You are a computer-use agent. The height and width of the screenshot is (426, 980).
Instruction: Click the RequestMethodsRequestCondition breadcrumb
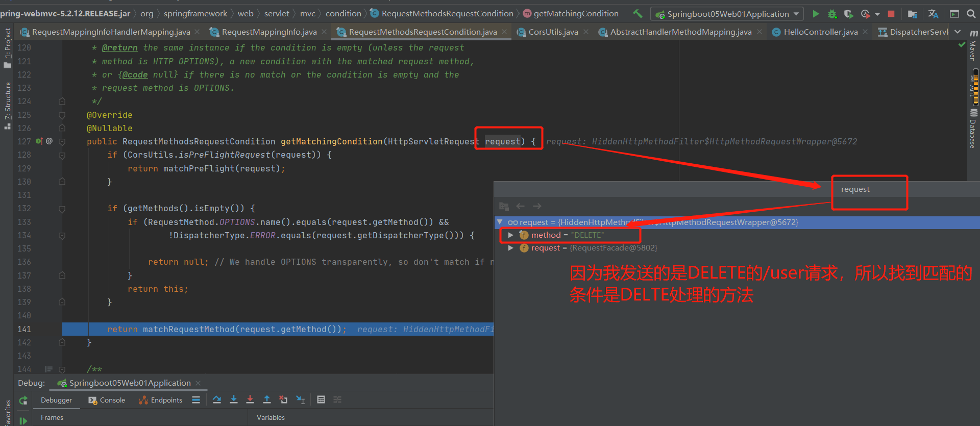point(442,14)
